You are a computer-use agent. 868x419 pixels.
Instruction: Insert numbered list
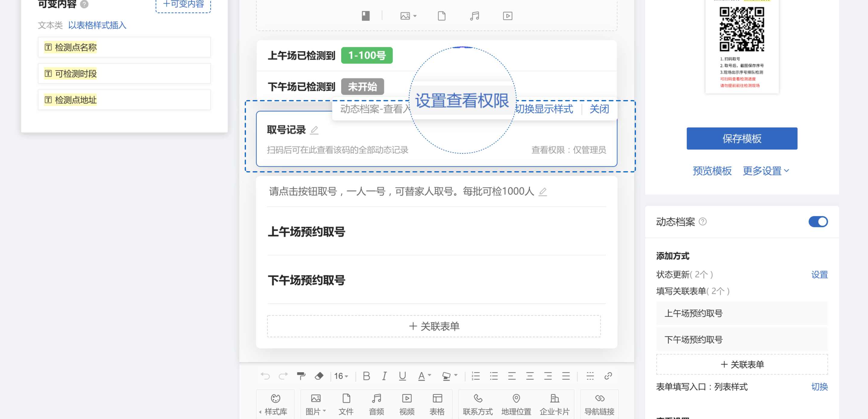pyautogui.click(x=476, y=376)
